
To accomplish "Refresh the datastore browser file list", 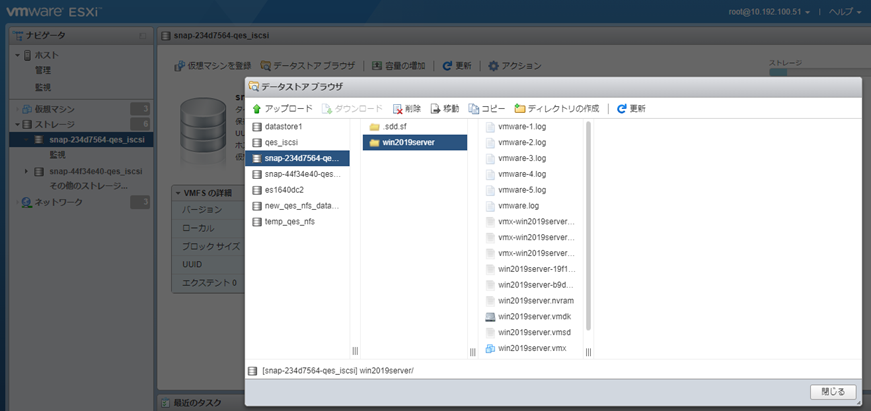I will [x=622, y=108].
